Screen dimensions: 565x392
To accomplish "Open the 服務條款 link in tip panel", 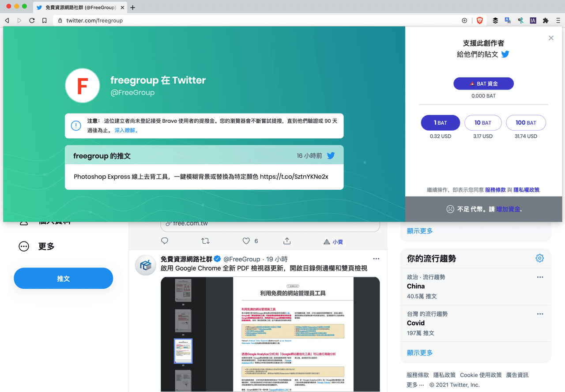I will pos(495,190).
